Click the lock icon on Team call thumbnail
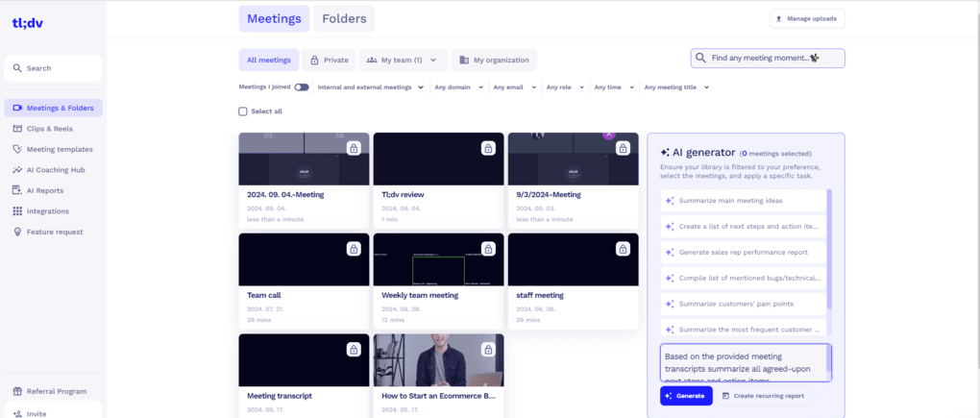This screenshot has height=418, width=980. pos(354,249)
